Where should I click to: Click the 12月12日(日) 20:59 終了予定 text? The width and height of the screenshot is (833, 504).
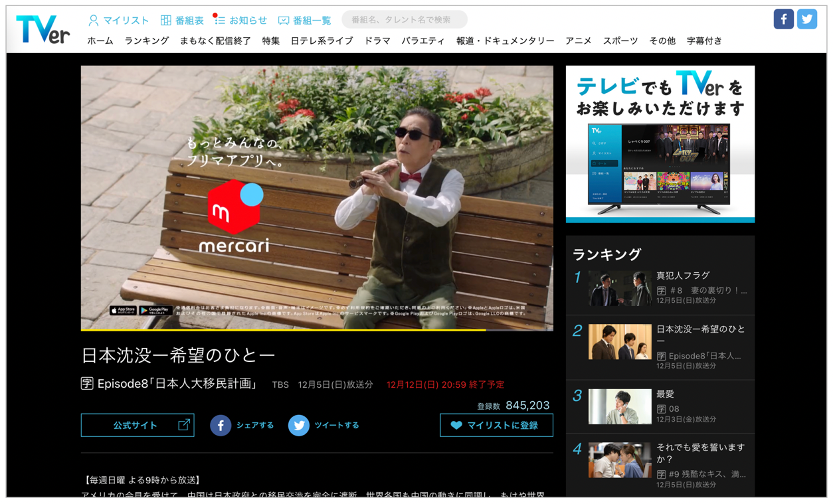coord(445,384)
